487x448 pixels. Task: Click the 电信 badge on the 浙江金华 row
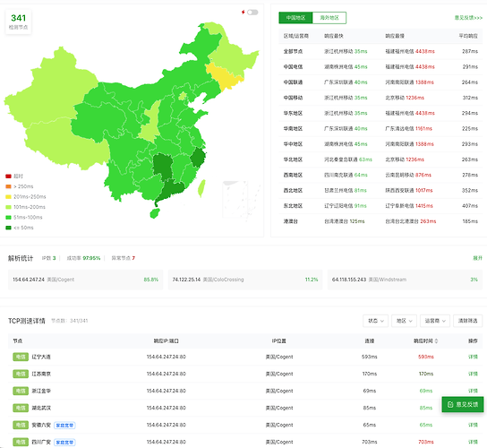coord(21,391)
